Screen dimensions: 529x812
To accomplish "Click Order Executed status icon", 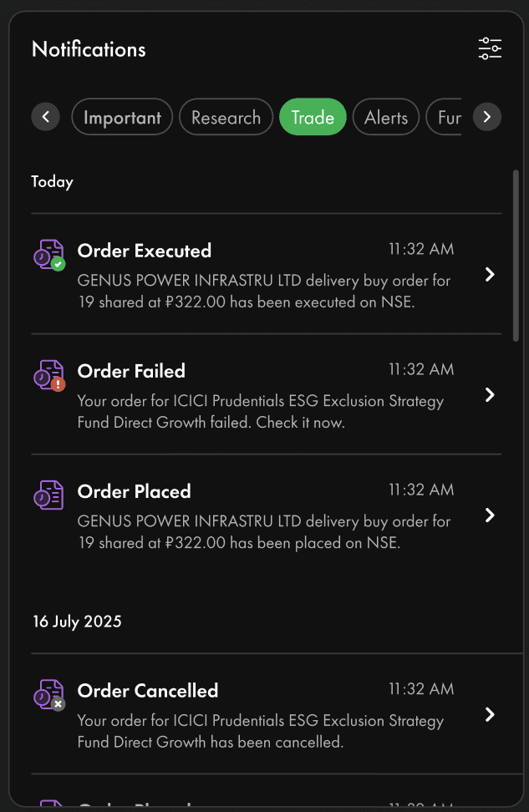I will coord(48,255).
